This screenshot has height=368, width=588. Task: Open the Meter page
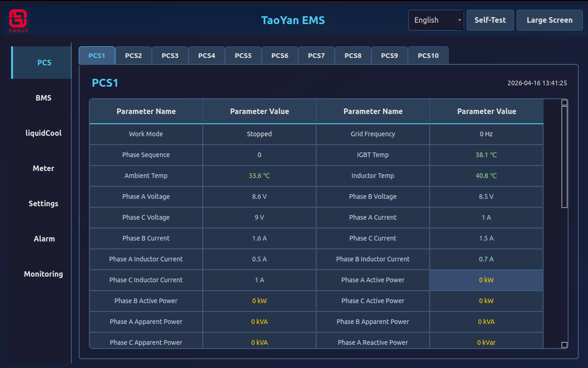43,168
